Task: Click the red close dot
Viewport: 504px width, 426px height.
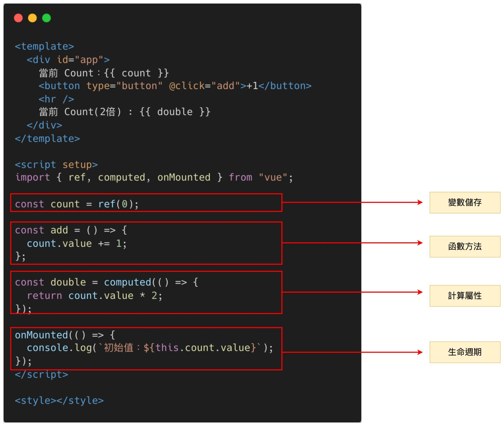Action: [18, 18]
